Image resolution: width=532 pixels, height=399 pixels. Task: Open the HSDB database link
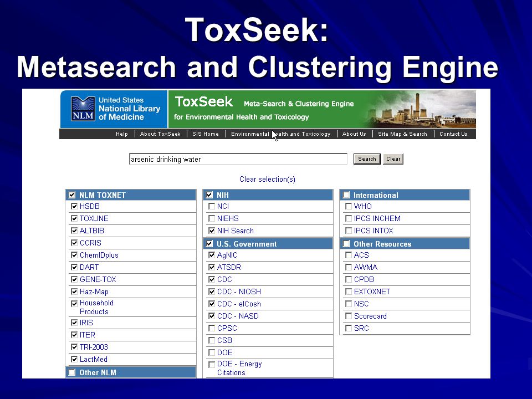coord(90,206)
